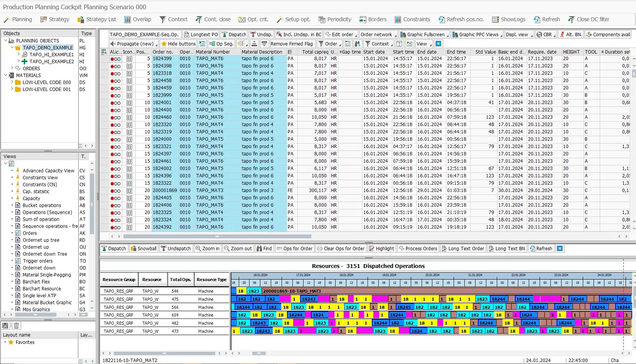Click the Hide buttons button
Image resolution: width=636 pixels, height=364 pixels.
pyautogui.click(x=179, y=44)
